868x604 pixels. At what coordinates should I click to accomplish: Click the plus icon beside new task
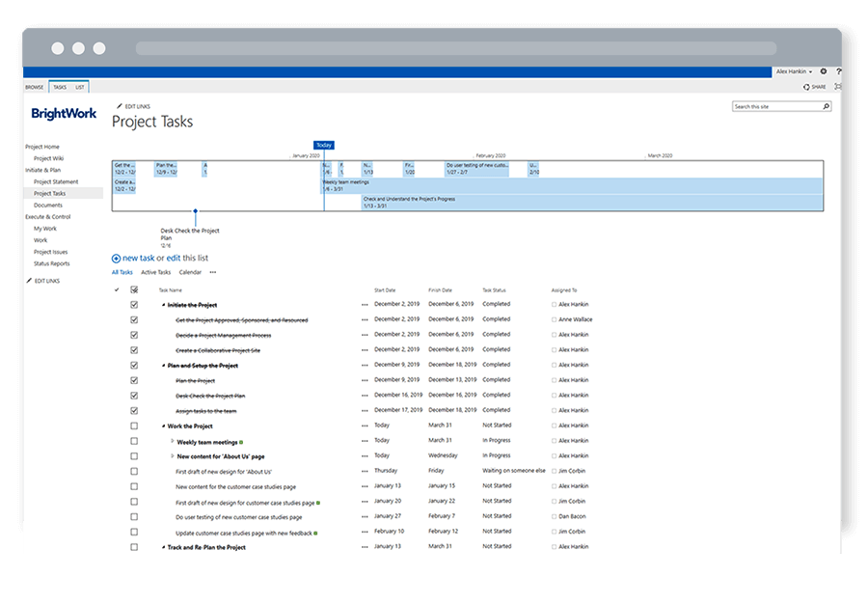[116, 259]
